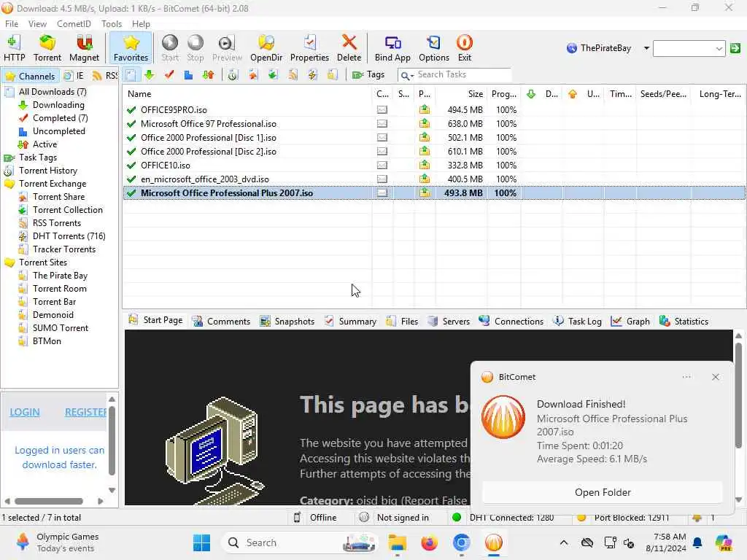Click the Exit toolbar icon
The image size is (747, 560).
pos(465,48)
